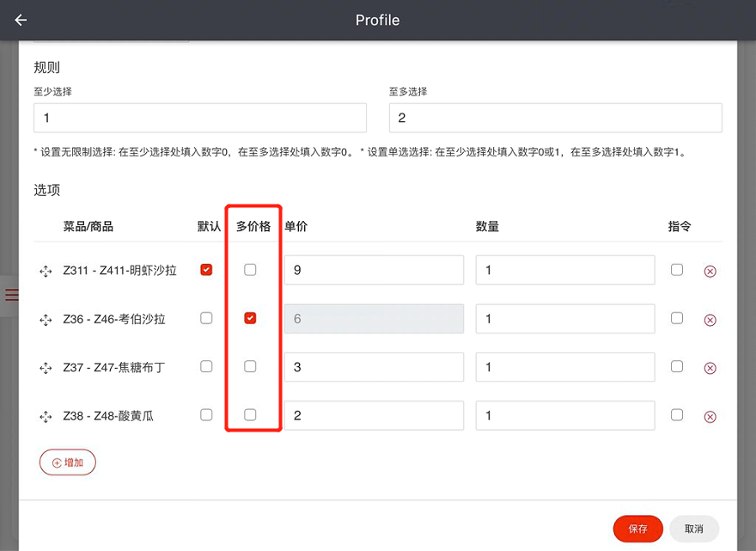Click the drag handle icon for Z38 酸黄瓜
756x551 pixels.
coord(46,416)
